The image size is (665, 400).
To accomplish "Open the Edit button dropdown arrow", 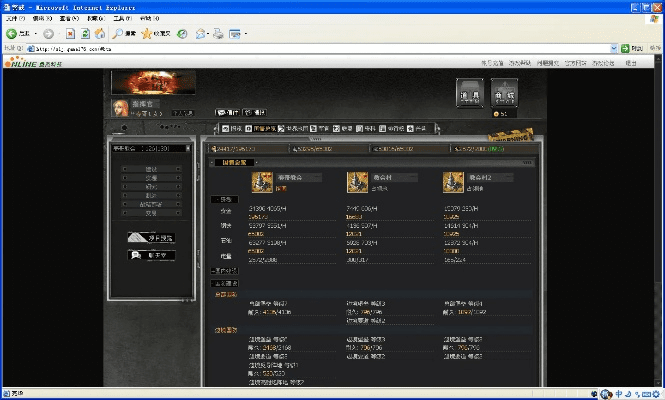I will [246, 34].
